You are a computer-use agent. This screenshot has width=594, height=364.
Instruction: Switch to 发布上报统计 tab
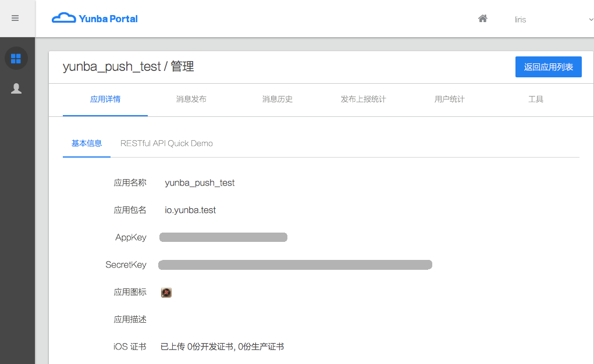tap(363, 99)
